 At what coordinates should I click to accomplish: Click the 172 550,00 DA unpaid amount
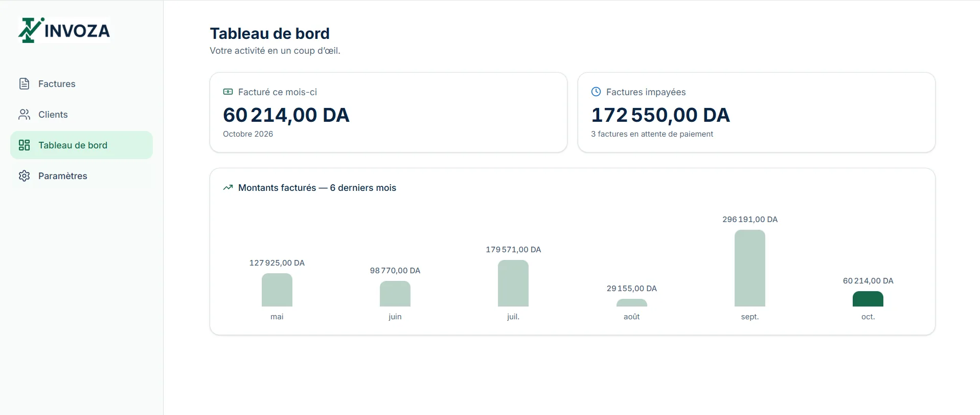click(660, 115)
